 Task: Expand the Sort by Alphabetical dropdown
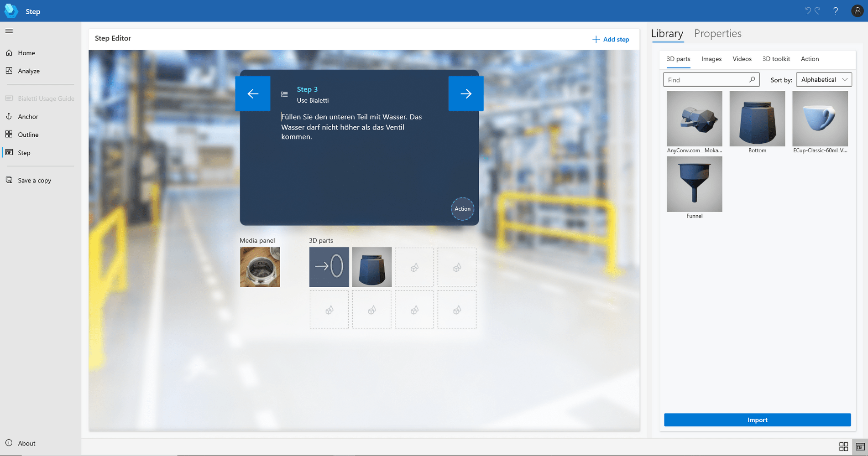824,80
